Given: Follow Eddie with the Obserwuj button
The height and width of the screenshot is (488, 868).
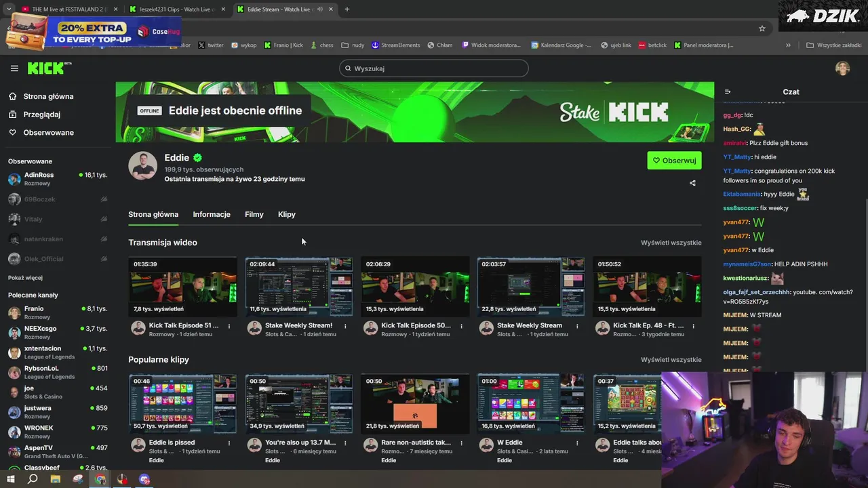Looking at the screenshot, I should (674, 161).
